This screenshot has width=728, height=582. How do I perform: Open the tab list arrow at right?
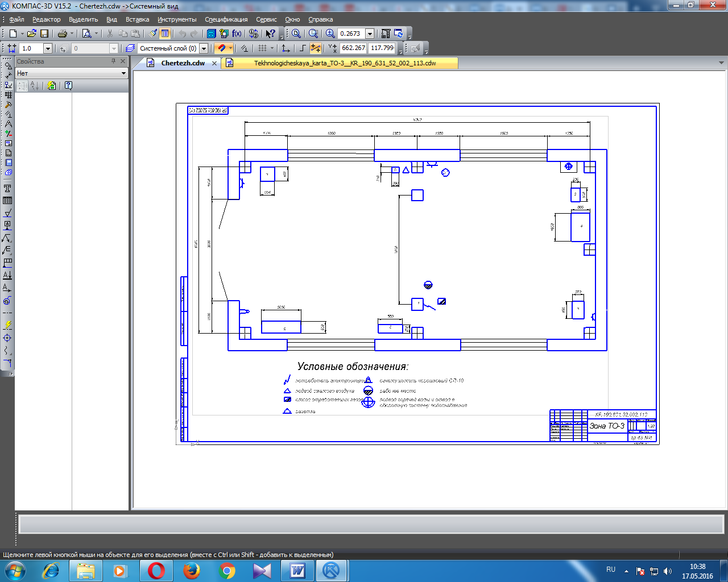pos(721,63)
